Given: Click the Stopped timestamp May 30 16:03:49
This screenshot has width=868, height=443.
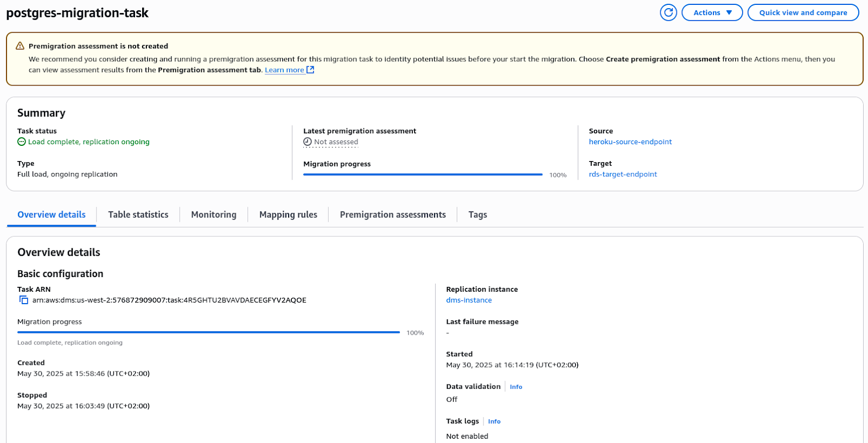Looking at the screenshot, I should click(x=84, y=406).
